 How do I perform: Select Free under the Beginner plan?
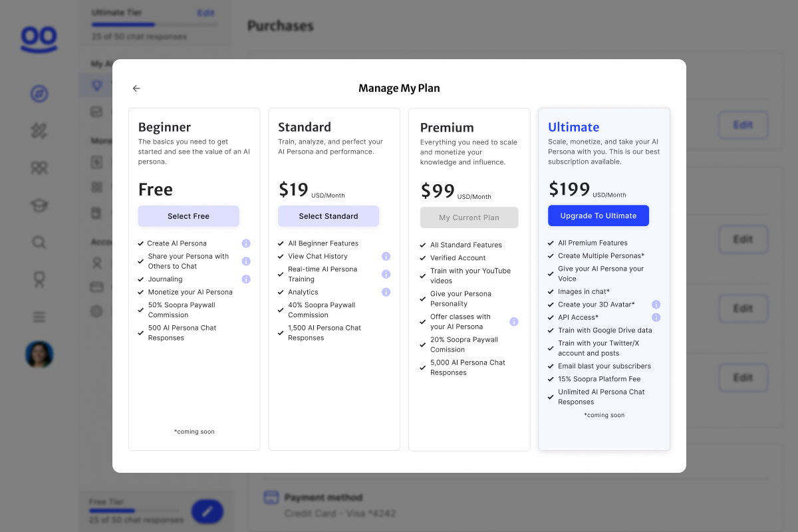pos(188,217)
